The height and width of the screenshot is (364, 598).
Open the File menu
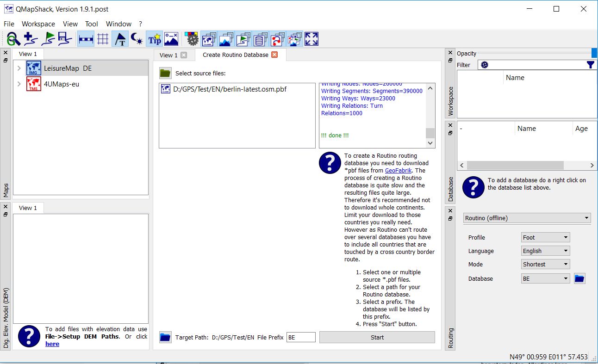(9, 24)
